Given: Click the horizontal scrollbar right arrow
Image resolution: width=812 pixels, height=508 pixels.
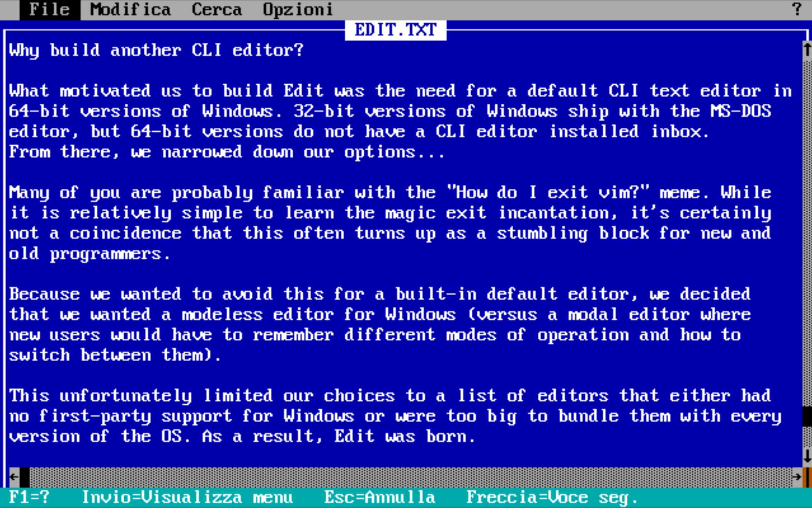Looking at the screenshot, I should (x=797, y=477).
